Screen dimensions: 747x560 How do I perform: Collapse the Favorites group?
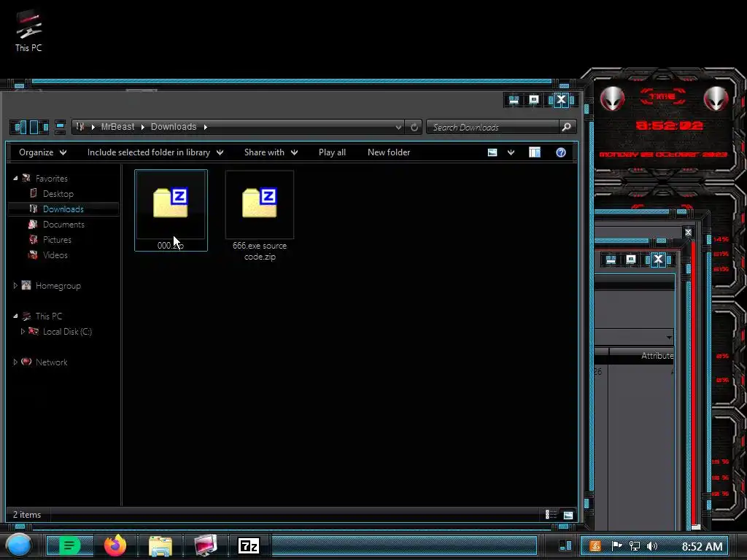(15, 178)
